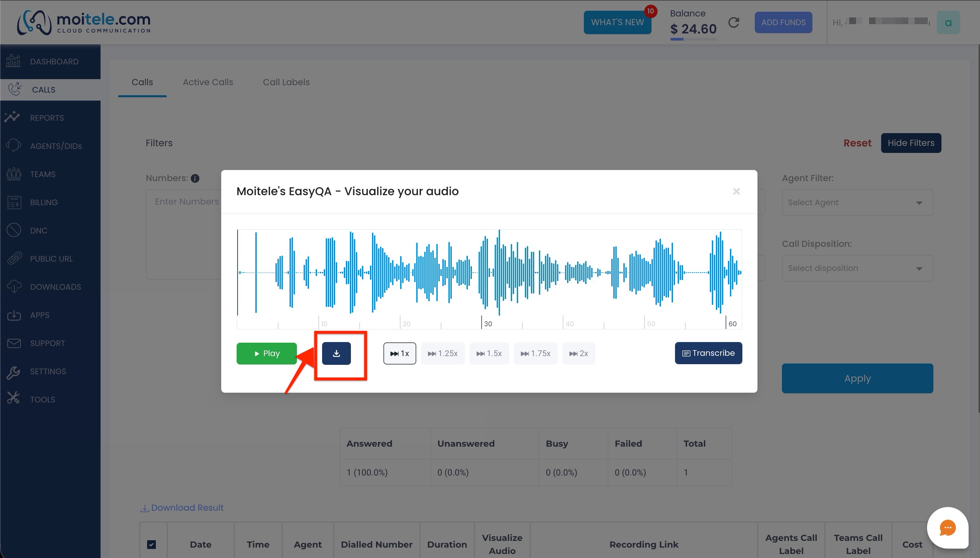The height and width of the screenshot is (558, 980).
Task: Download the call results
Action: click(x=182, y=508)
